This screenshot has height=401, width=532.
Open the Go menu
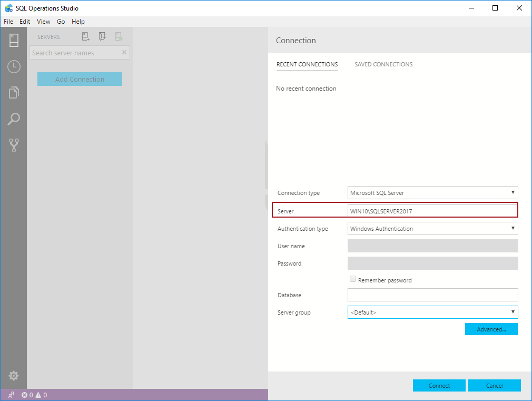(x=61, y=22)
